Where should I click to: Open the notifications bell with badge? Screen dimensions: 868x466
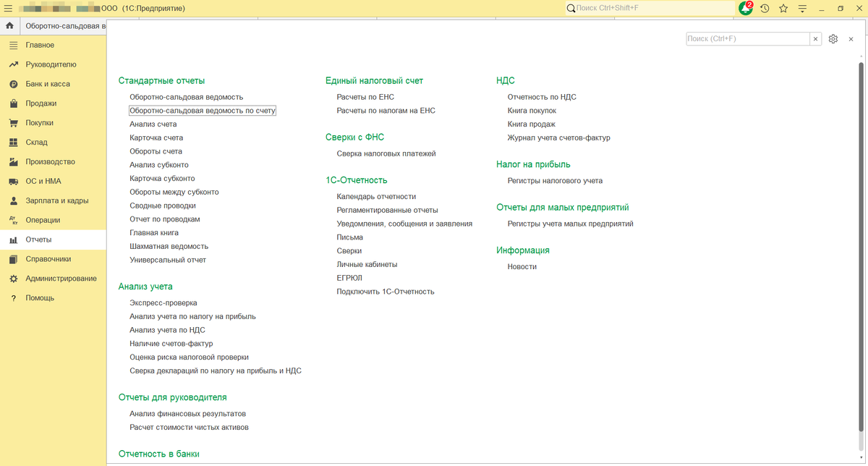[x=746, y=8]
